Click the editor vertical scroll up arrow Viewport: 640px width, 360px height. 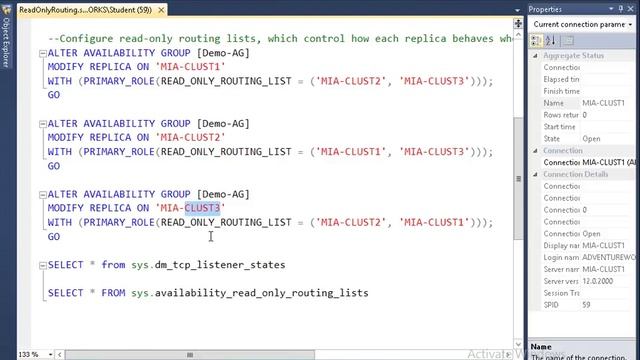pyautogui.click(x=518, y=35)
